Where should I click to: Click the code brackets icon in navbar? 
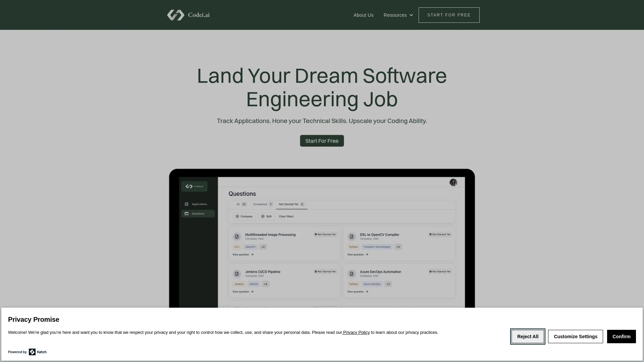(176, 15)
